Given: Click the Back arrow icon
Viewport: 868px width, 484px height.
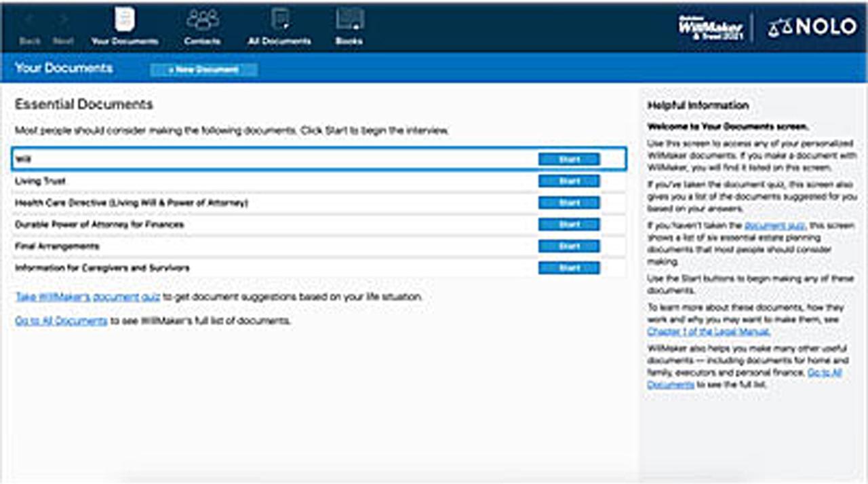Looking at the screenshot, I should click(x=30, y=20).
